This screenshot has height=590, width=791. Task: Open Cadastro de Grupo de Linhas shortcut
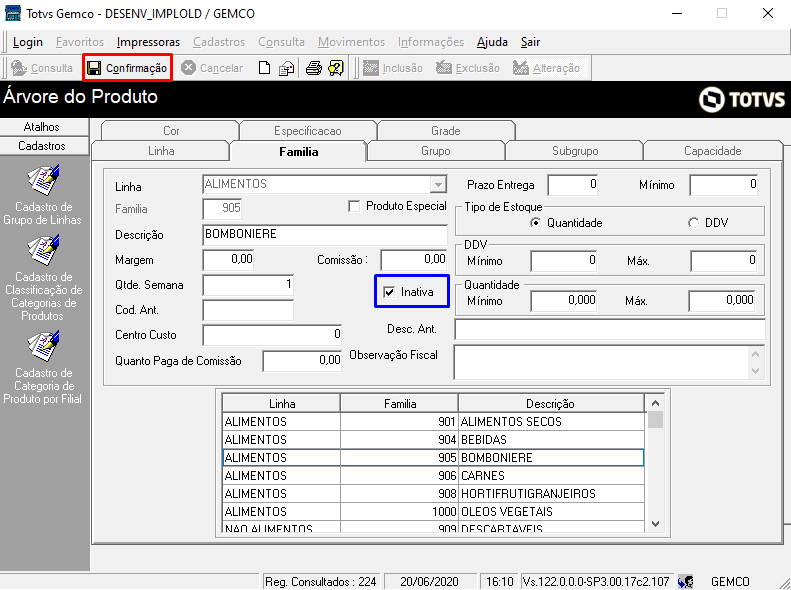coord(42,196)
